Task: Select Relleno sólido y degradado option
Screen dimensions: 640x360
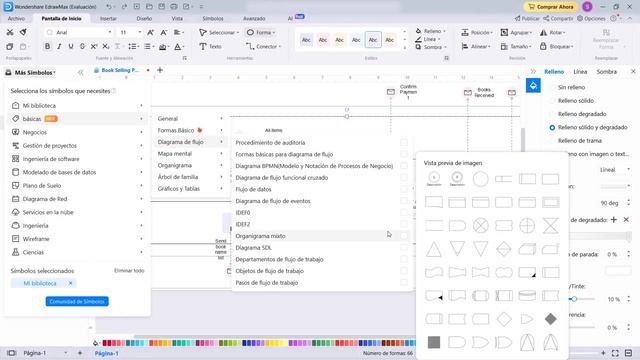Action: (552, 127)
